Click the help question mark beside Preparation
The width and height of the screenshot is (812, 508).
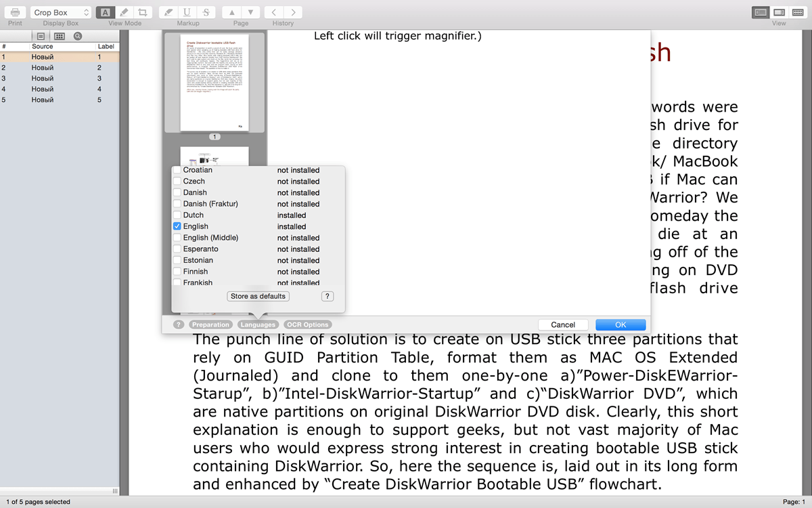tap(179, 324)
